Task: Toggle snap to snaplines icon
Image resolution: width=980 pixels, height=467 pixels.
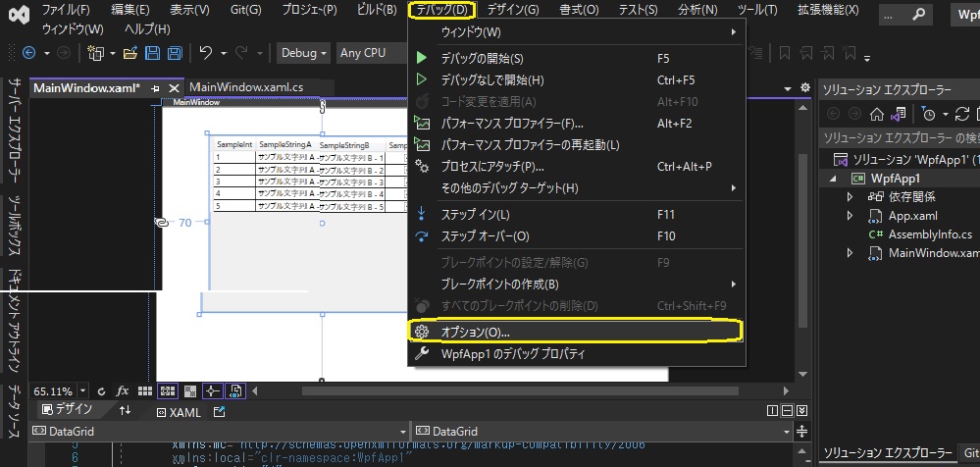Action: 212,390
